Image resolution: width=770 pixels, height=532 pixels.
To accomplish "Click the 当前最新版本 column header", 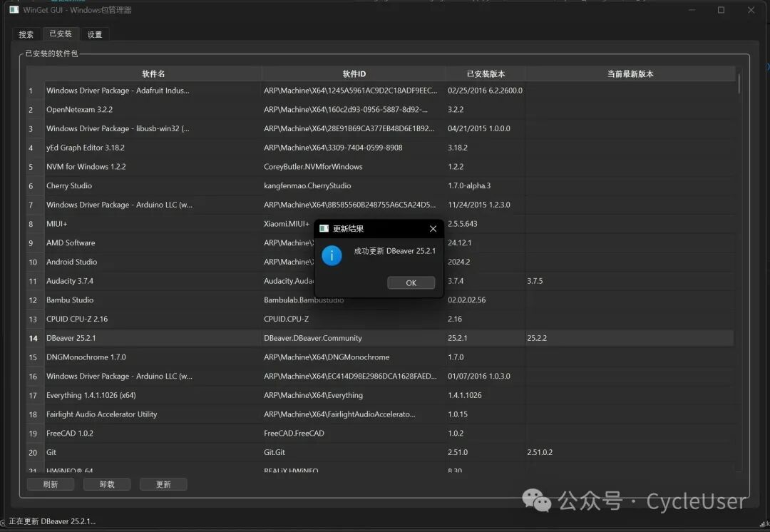I will [630, 73].
